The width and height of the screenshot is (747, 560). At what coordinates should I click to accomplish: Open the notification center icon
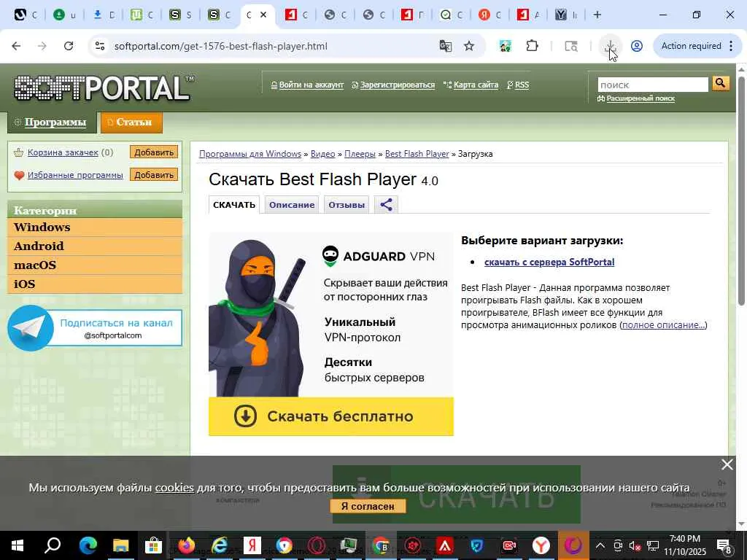pos(724,545)
